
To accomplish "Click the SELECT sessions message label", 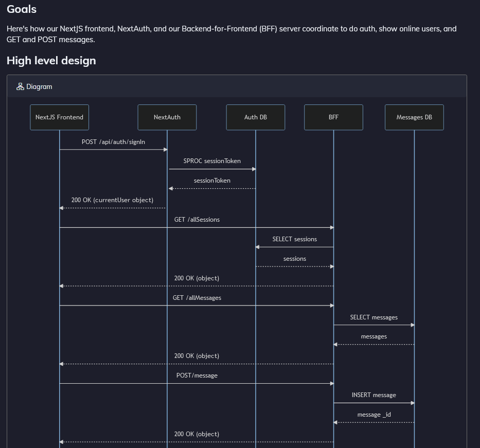I will [x=294, y=239].
